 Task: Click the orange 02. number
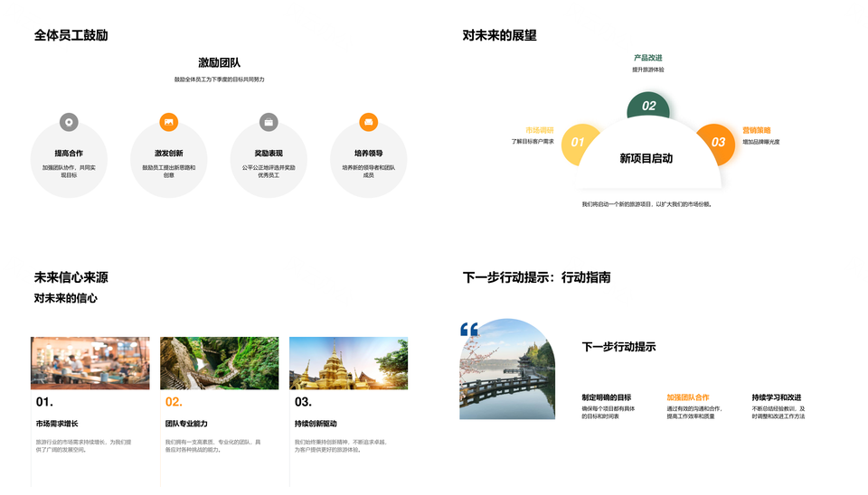tap(174, 402)
